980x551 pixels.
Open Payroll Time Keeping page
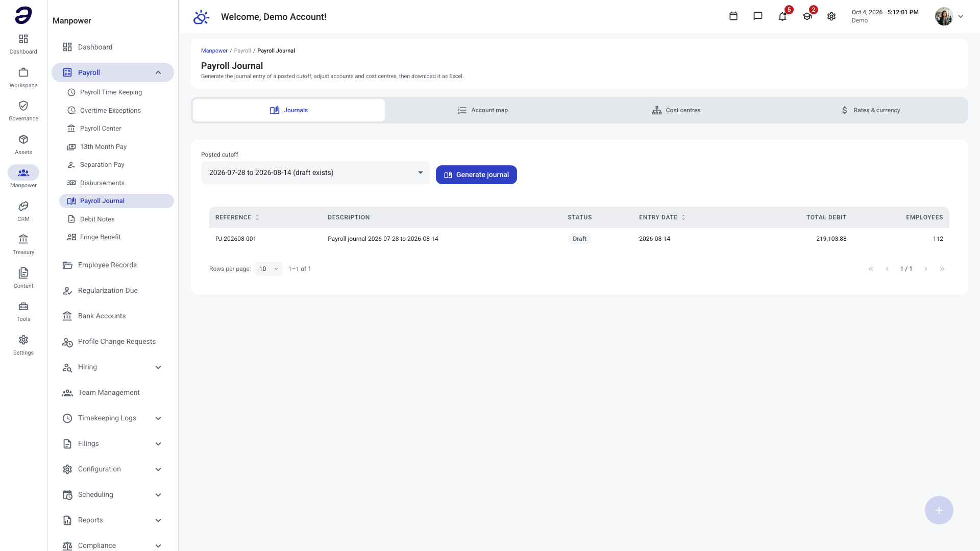click(x=116, y=92)
